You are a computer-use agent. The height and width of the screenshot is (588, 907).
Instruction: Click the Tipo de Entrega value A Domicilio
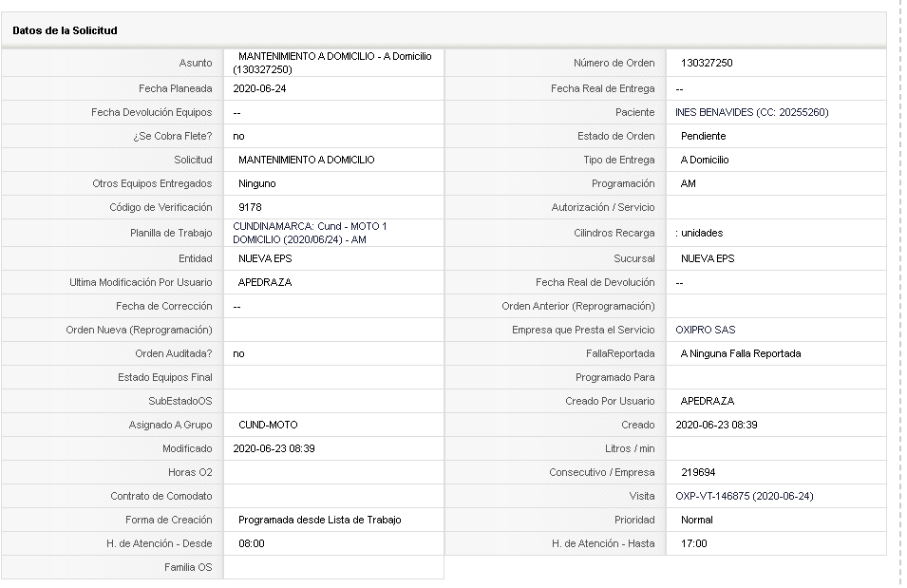705,160
